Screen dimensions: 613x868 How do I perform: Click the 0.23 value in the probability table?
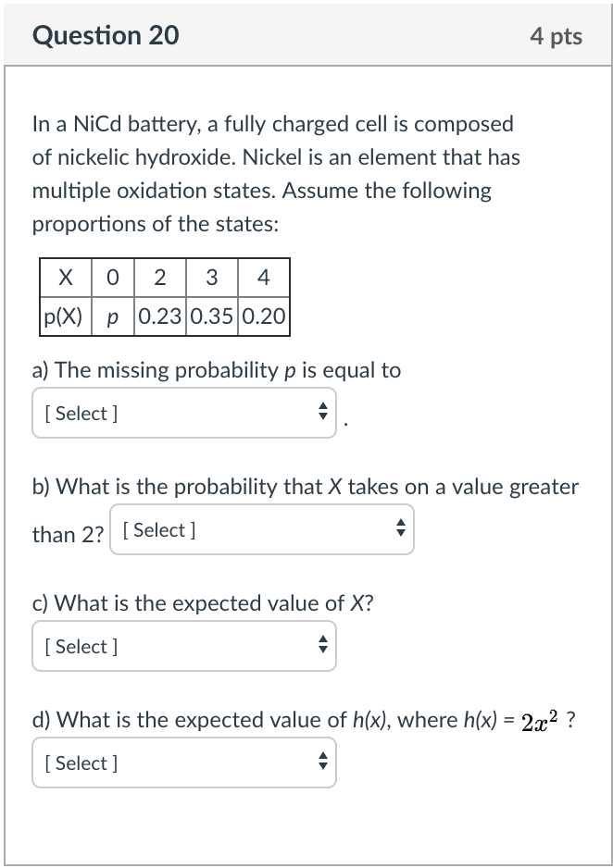(x=160, y=315)
